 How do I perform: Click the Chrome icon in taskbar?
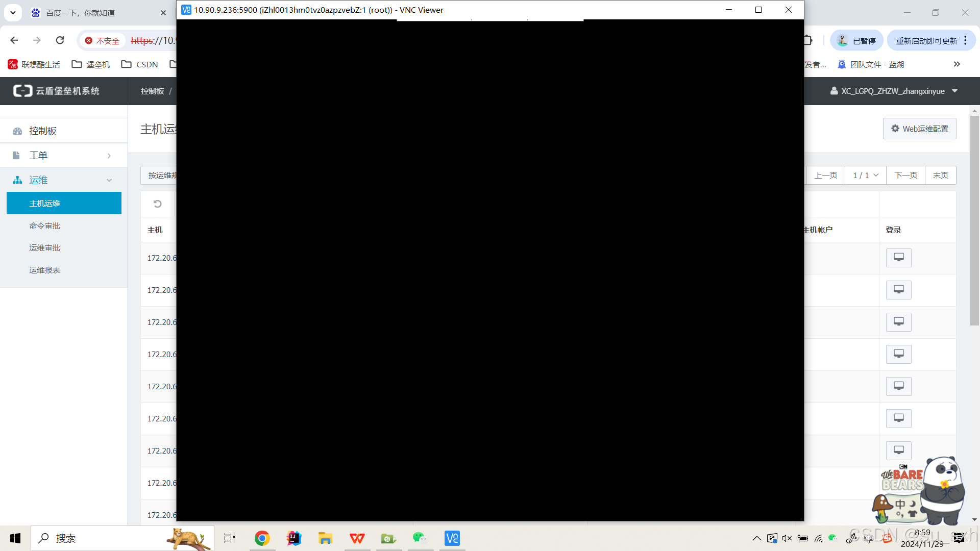(262, 538)
